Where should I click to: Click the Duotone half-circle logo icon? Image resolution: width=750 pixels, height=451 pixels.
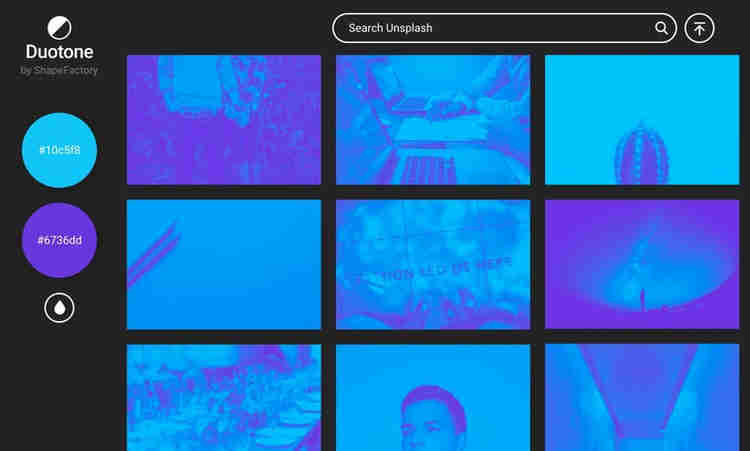(x=59, y=28)
